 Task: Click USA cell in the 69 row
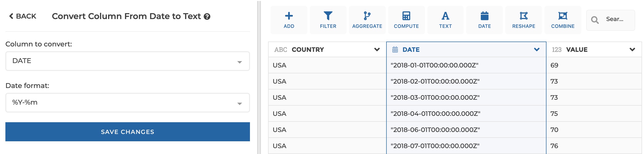327,65
